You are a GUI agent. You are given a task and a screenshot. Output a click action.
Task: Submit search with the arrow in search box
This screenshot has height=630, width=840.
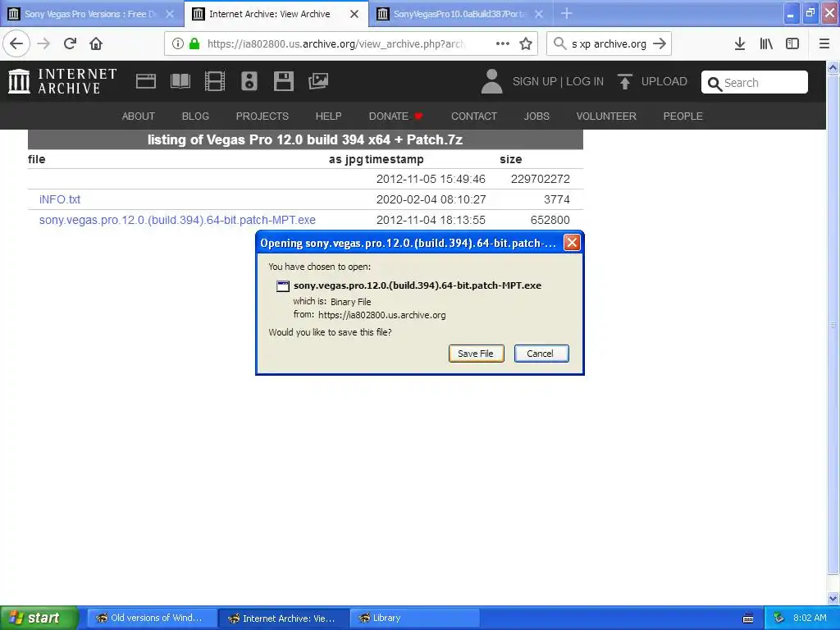tap(660, 44)
